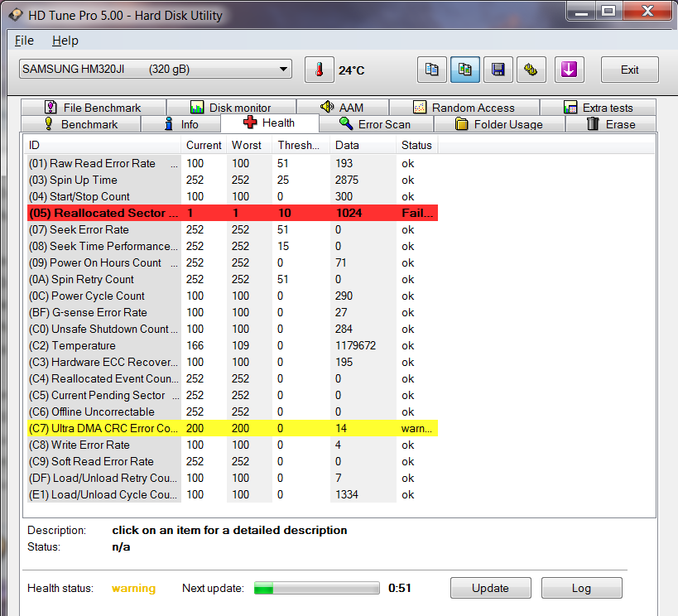Click the next update progress bar

point(317,589)
